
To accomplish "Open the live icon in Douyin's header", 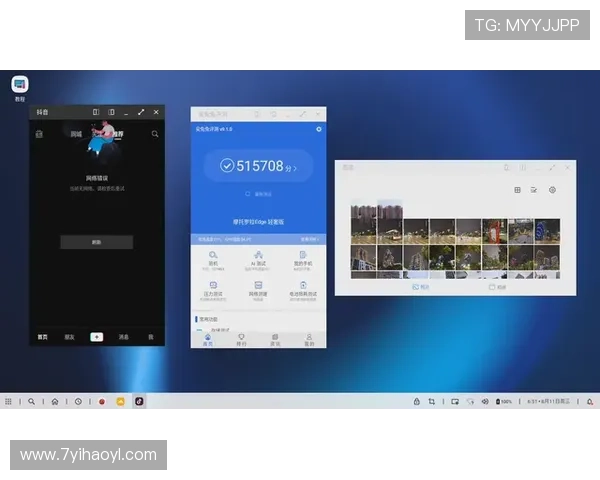I will [x=39, y=134].
